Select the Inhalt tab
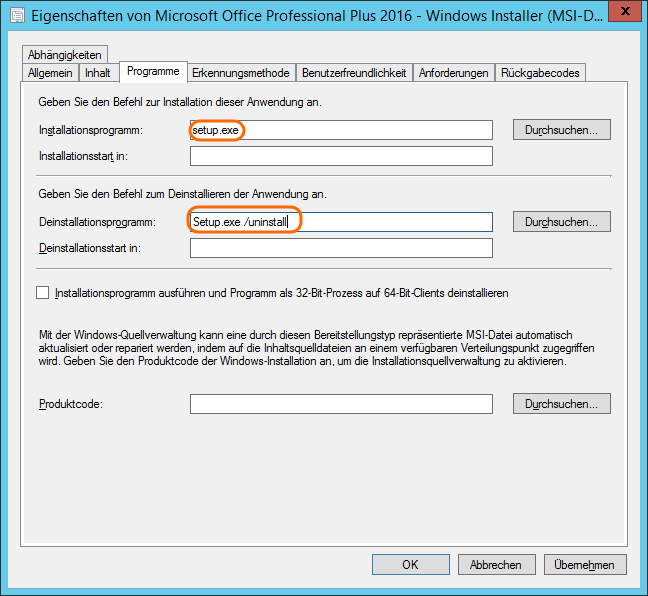The image size is (648, 596). pyautogui.click(x=98, y=72)
